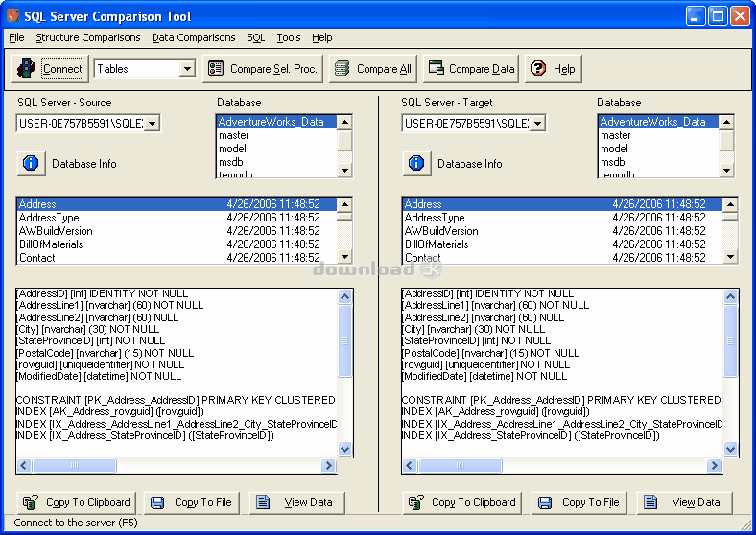Select AWBuildVersion in source table list

pyautogui.click(x=177, y=231)
